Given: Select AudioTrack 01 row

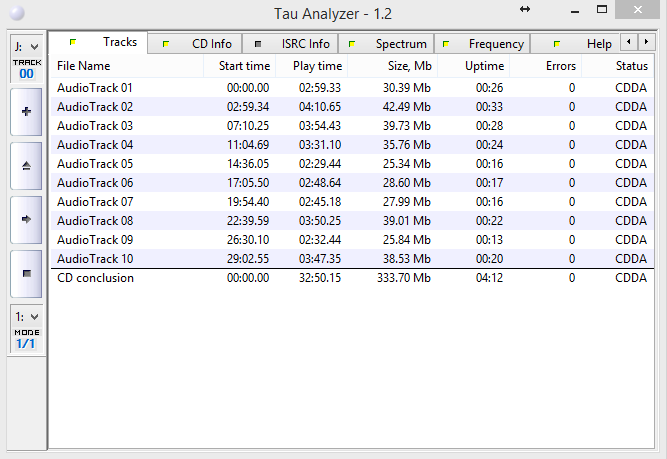Looking at the screenshot, I should coord(352,88).
